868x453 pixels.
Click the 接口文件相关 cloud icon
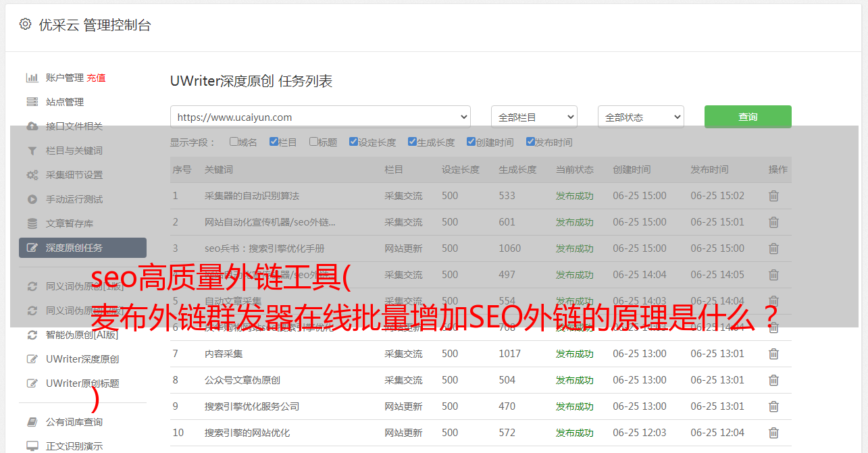click(x=32, y=126)
